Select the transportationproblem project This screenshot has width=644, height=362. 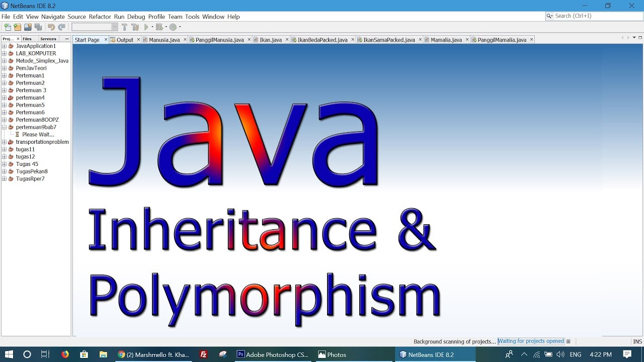[42, 142]
